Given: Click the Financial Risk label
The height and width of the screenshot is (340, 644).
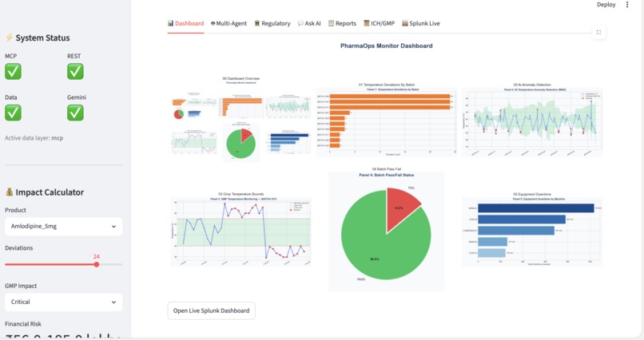Looking at the screenshot, I should click(23, 324).
